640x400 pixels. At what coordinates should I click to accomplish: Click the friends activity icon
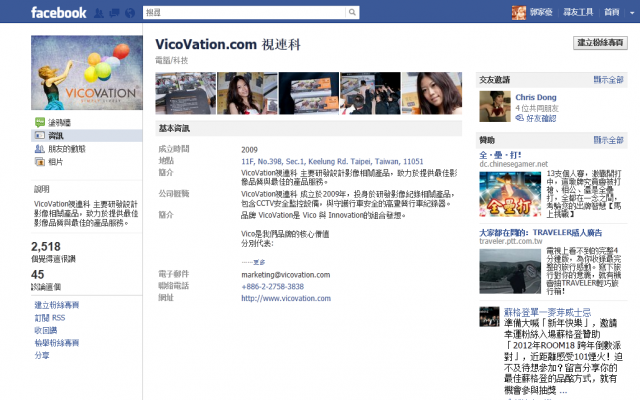click(40, 149)
